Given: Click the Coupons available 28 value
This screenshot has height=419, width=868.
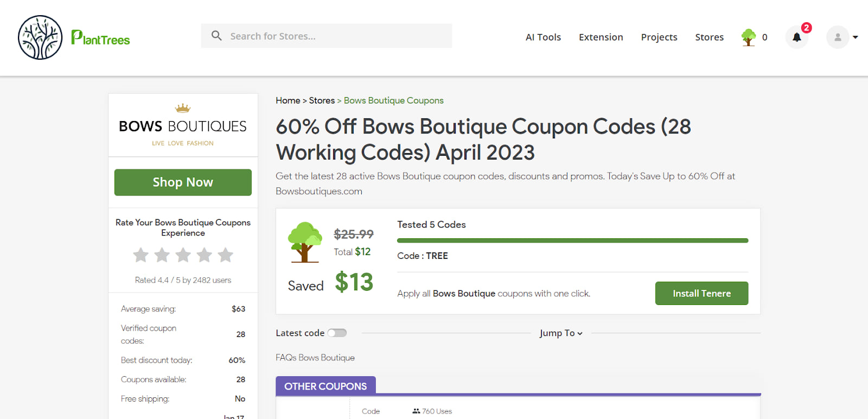Looking at the screenshot, I should [x=240, y=379].
